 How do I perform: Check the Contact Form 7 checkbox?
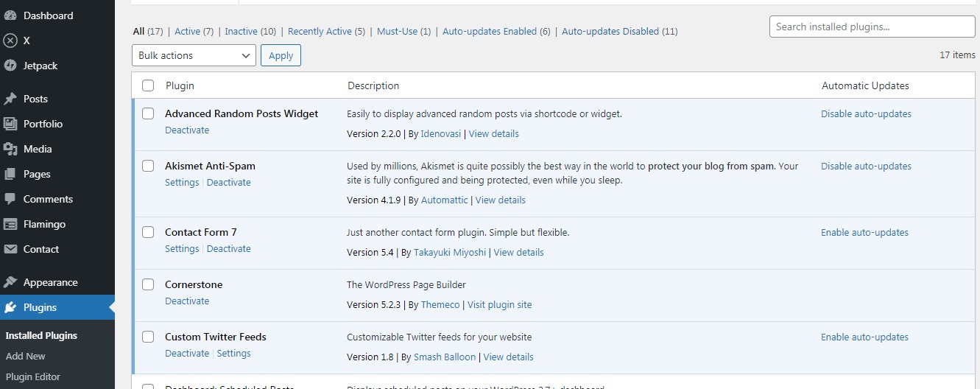point(148,232)
